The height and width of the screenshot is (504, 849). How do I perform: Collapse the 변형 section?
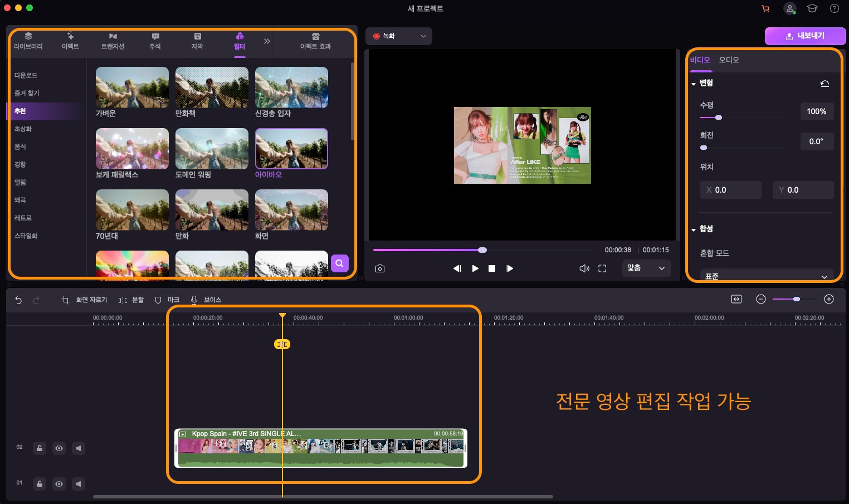pyautogui.click(x=694, y=84)
